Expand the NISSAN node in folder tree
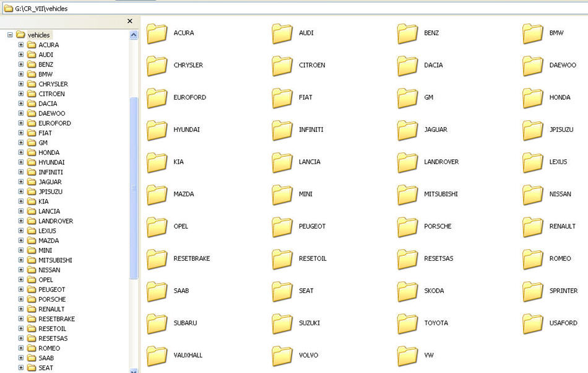Viewport: 588px width, 373px height. tap(21, 270)
